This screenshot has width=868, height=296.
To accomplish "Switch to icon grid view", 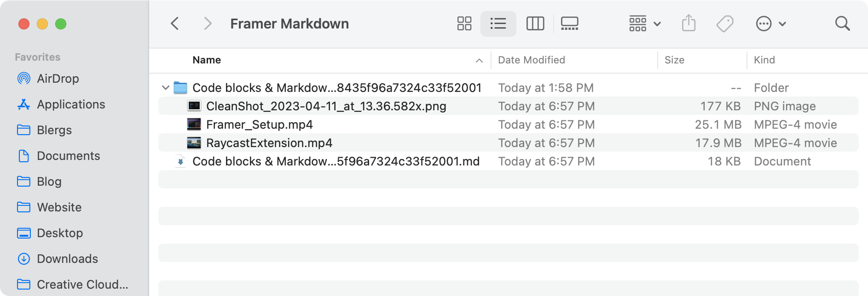I will tap(464, 23).
